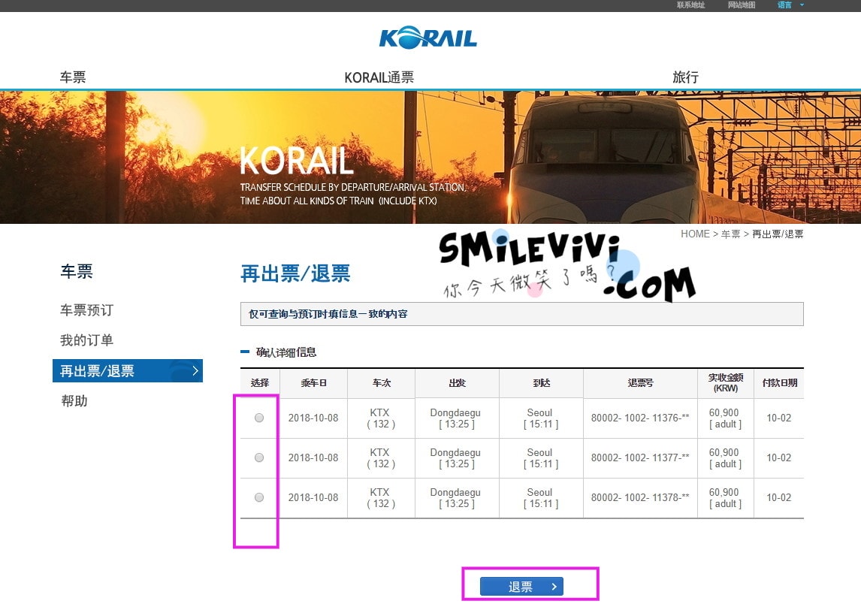Click 车票 in the breadcrumb

point(730,234)
